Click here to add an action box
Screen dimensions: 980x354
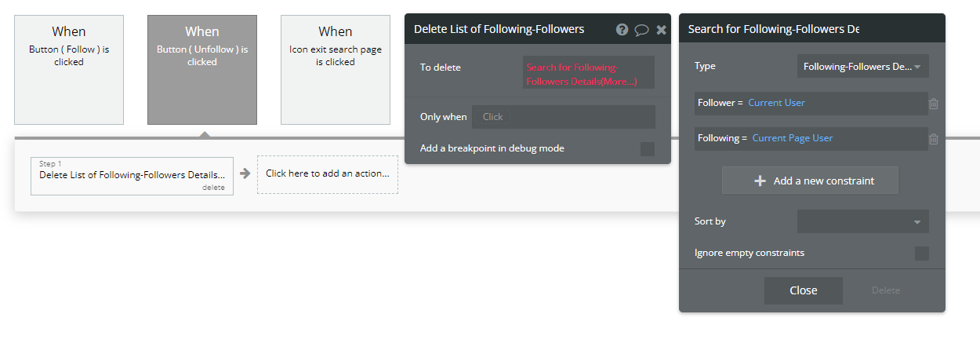tap(328, 173)
